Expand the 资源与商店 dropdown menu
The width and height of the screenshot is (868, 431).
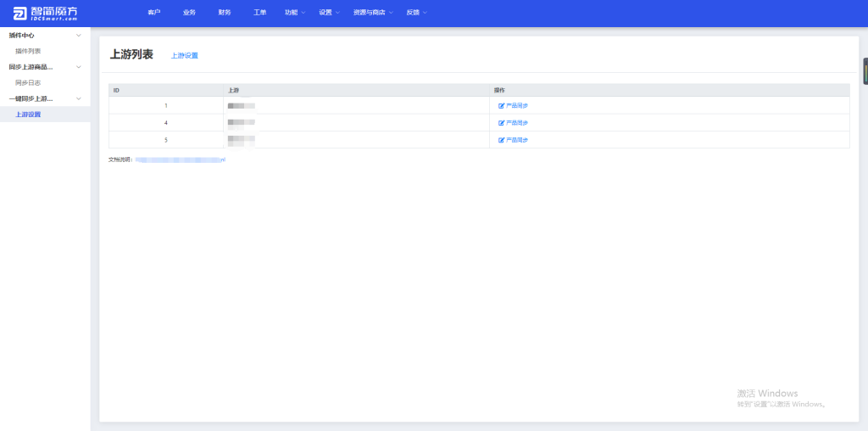pos(373,13)
